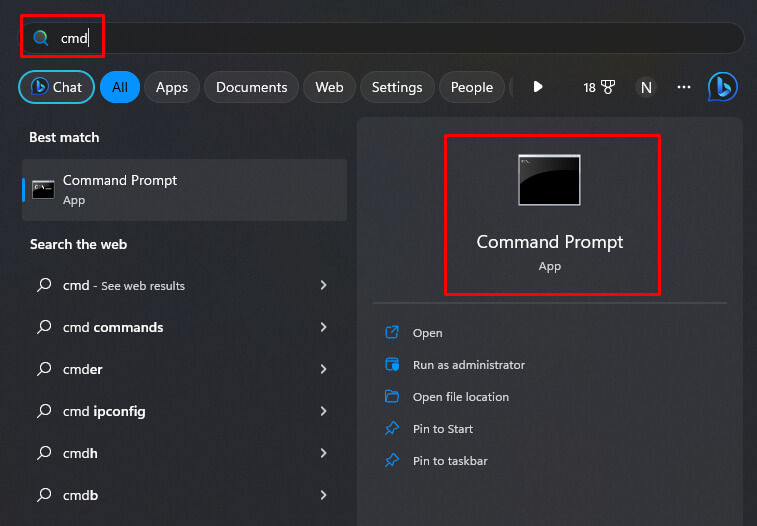Click the Run as administrator shield icon
The height and width of the screenshot is (526, 757).
(x=392, y=365)
